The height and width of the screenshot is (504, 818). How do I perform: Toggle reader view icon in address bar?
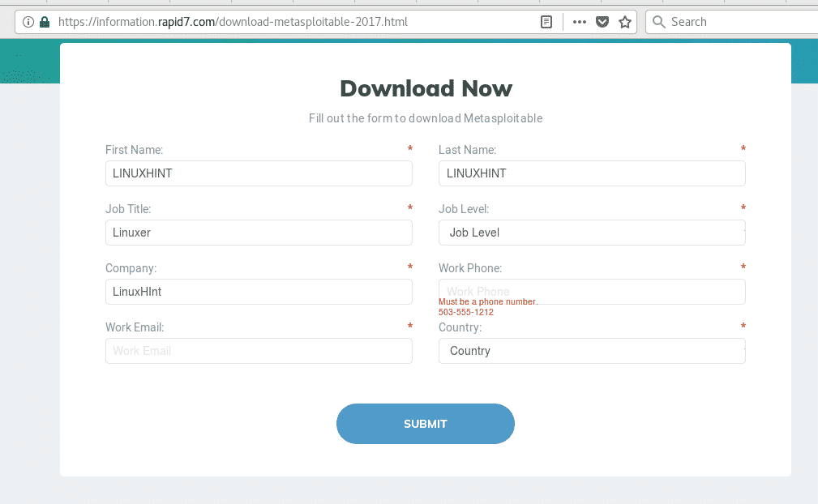[546, 22]
